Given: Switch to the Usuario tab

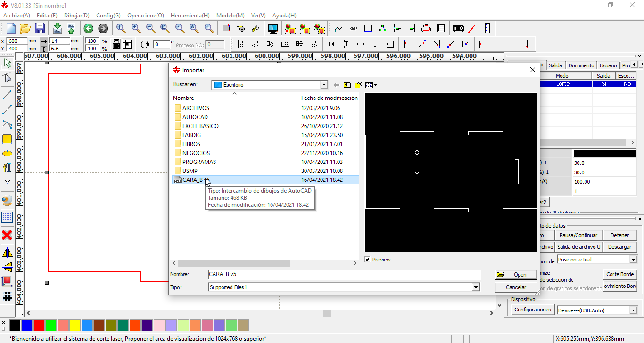Looking at the screenshot, I should (608, 65).
